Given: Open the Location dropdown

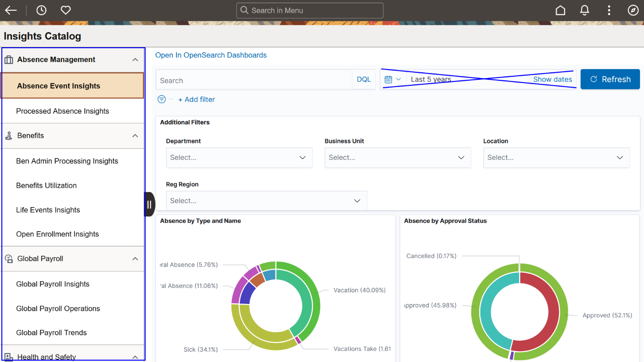Looking at the screenshot, I should point(556,158).
